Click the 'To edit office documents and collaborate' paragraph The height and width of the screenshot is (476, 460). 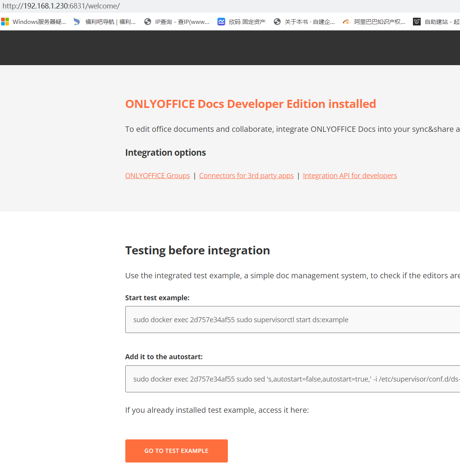292,129
